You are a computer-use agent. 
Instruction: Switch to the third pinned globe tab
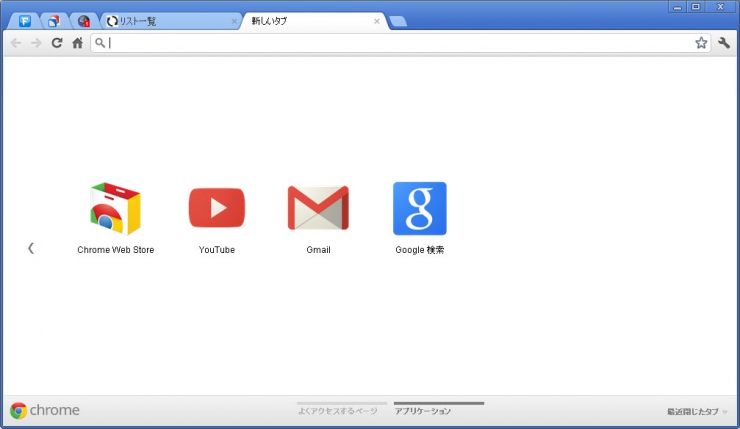[84, 21]
